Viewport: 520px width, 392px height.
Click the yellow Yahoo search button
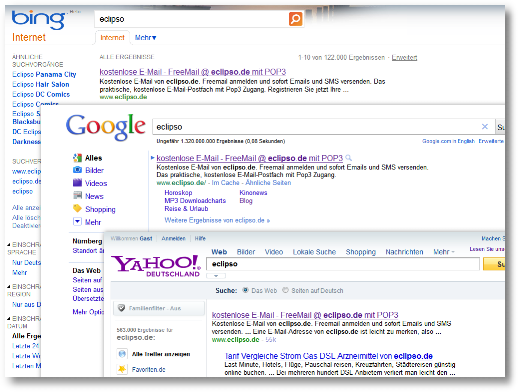coord(494,264)
